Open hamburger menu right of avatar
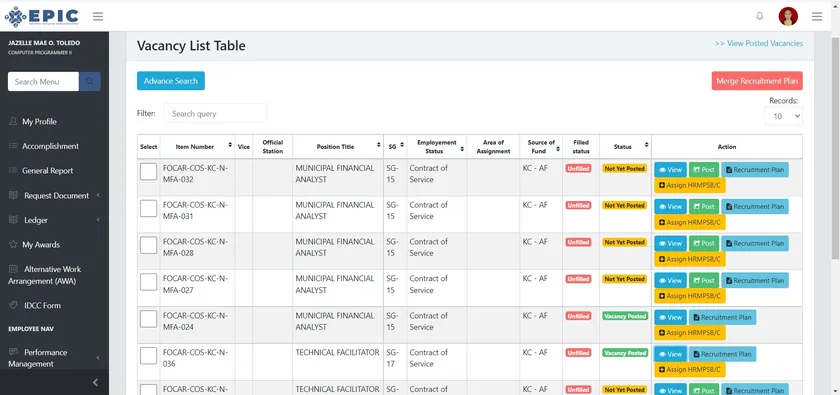The width and height of the screenshot is (840, 395). (x=817, y=17)
